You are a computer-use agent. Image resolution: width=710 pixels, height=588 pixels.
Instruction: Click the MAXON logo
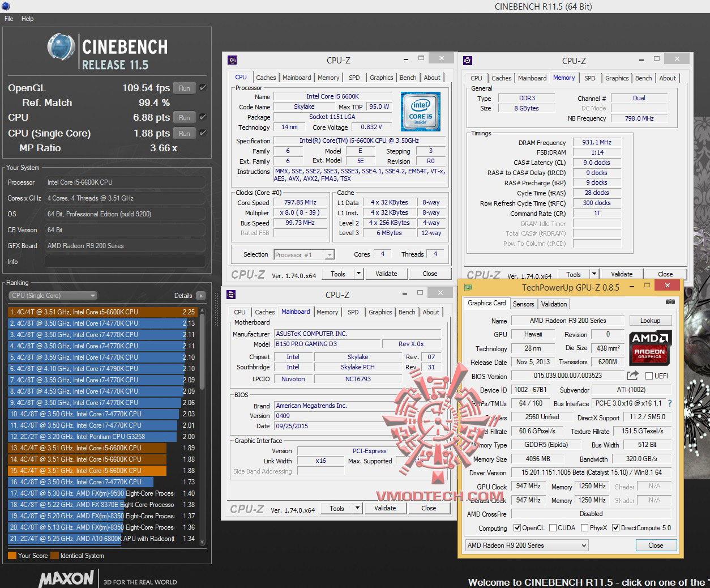tap(66, 579)
